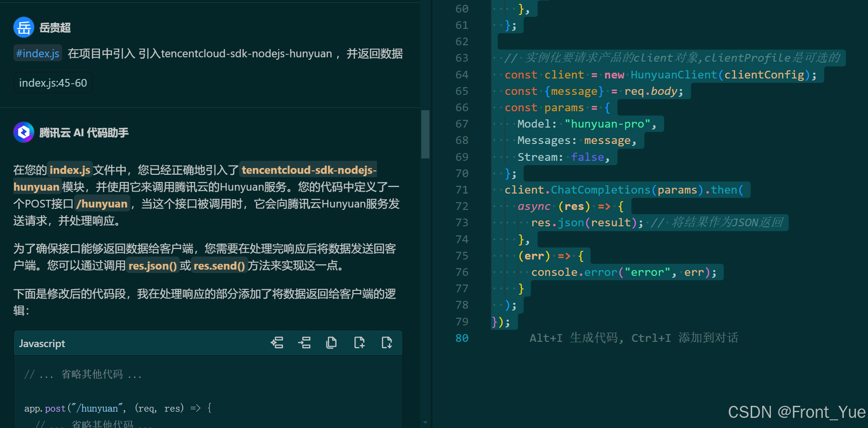Screen dimensions: 868x428
Task: Copy the Javascript code block
Action: pos(331,343)
